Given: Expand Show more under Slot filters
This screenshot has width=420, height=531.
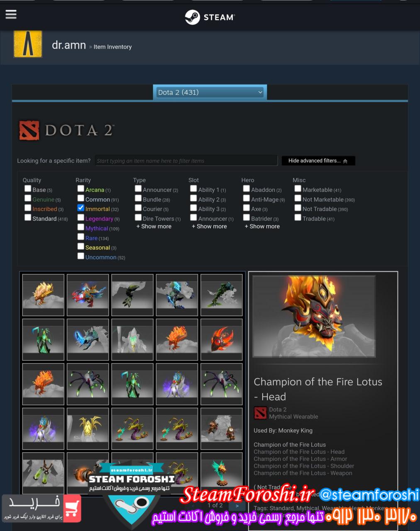Looking at the screenshot, I should click(x=209, y=227).
